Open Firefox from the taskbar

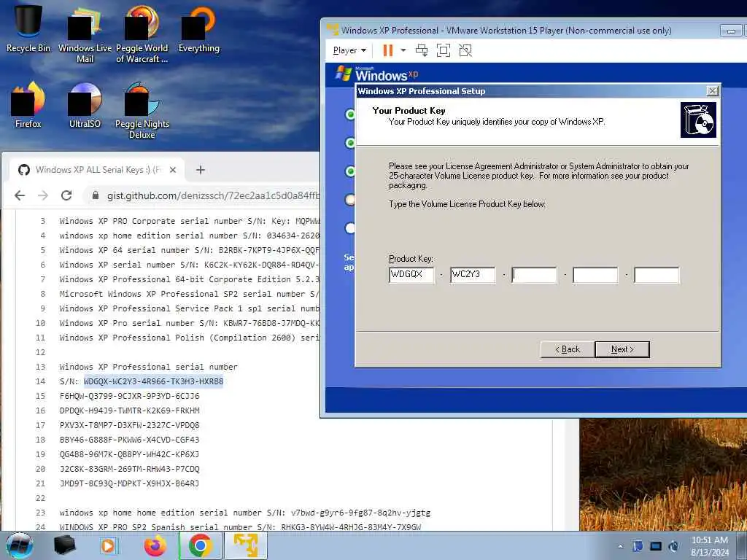(155, 545)
